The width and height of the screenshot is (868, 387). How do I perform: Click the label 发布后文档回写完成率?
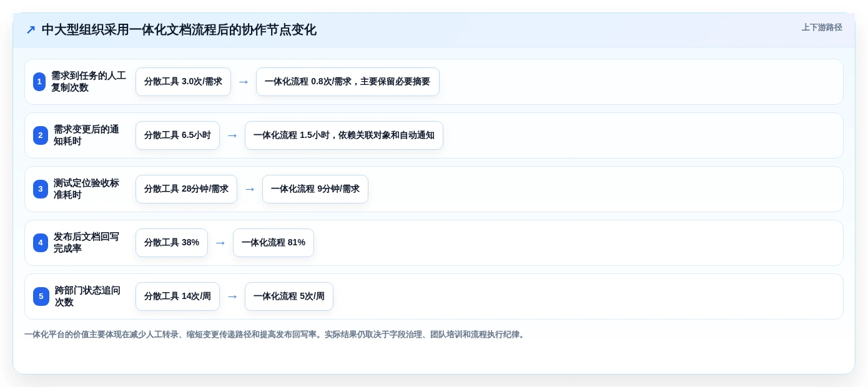tap(86, 243)
